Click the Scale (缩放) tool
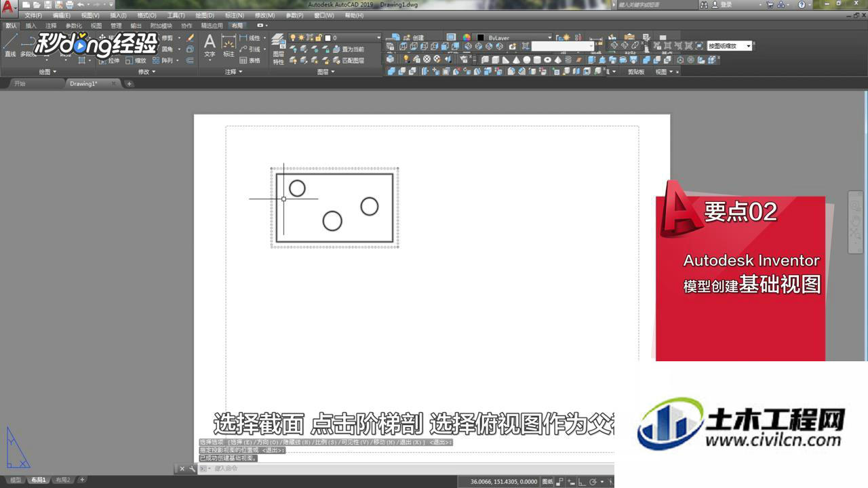The height and width of the screenshot is (488, 868). [136, 60]
